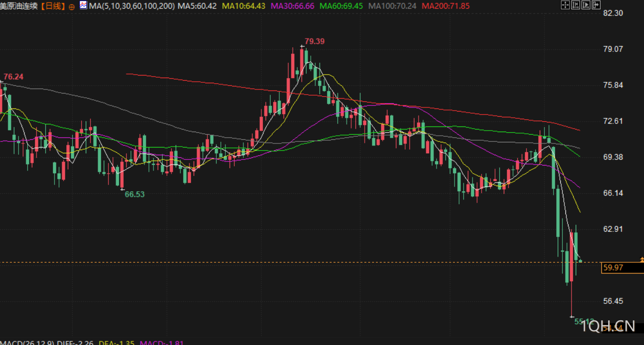Click the expand chart axis play icon

coord(586,5)
